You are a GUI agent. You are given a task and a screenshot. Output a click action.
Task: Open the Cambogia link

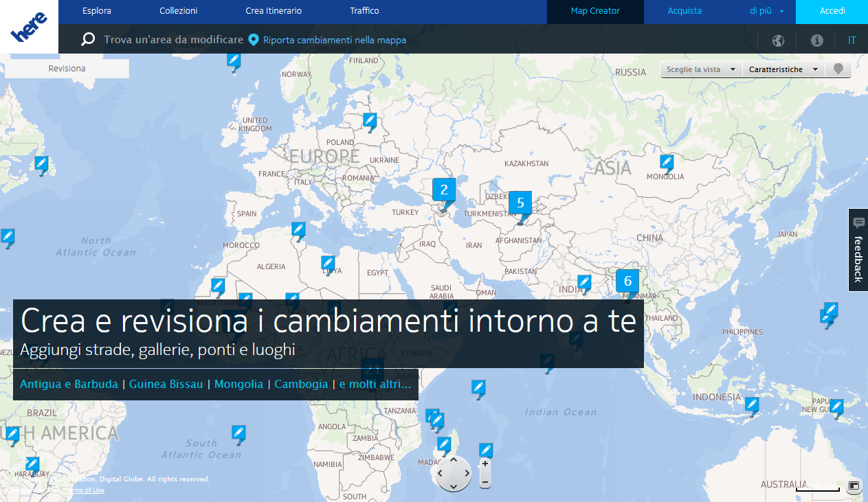tap(301, 385)
